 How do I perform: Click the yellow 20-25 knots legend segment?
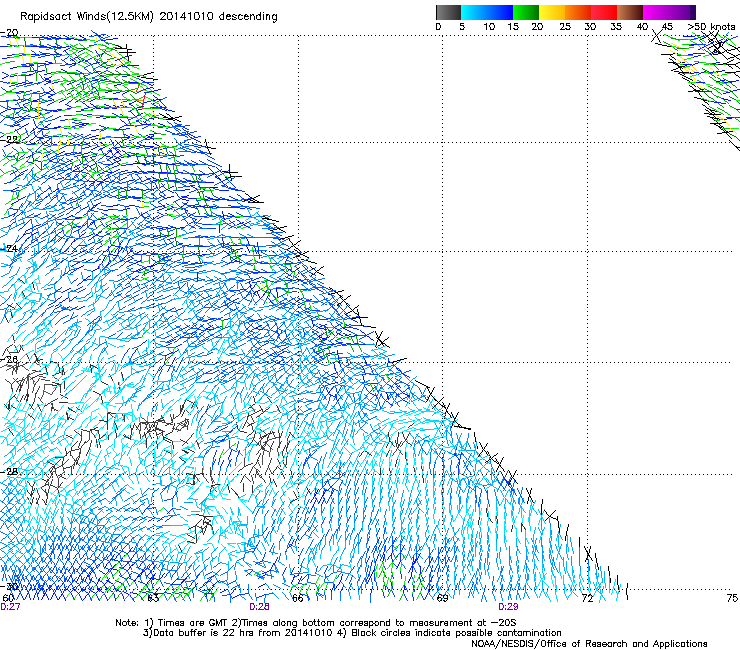point(552,12)
